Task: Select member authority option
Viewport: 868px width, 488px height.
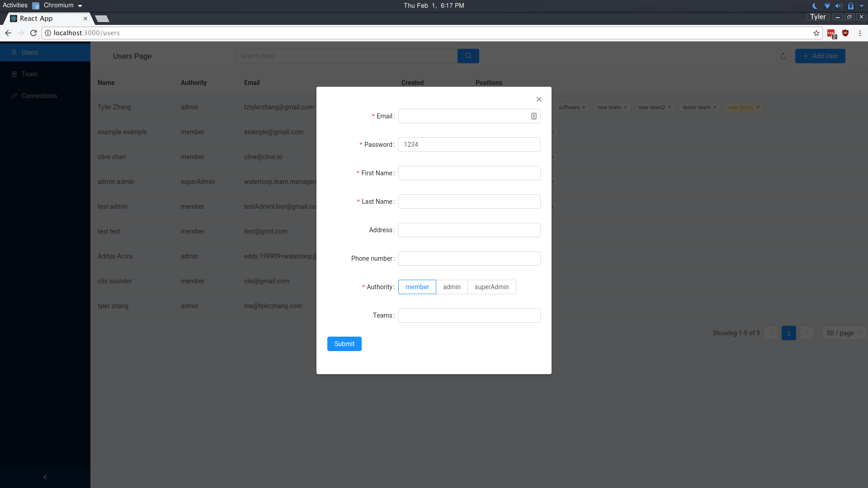Action: coord(417,287)
